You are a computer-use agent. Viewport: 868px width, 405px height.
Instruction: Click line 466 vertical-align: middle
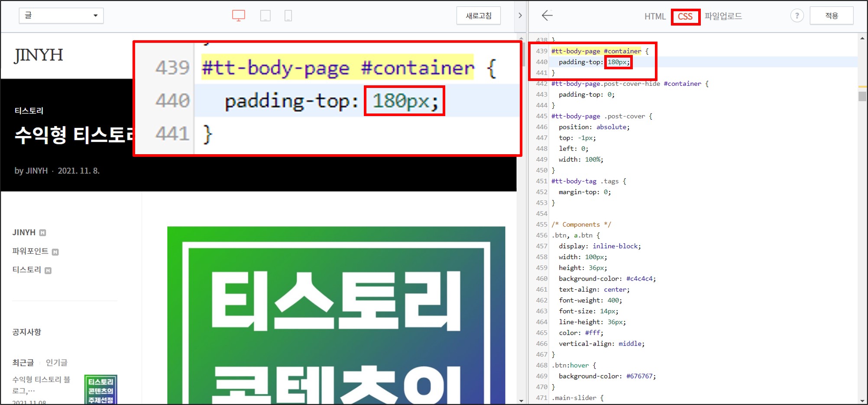click(602, 343)
